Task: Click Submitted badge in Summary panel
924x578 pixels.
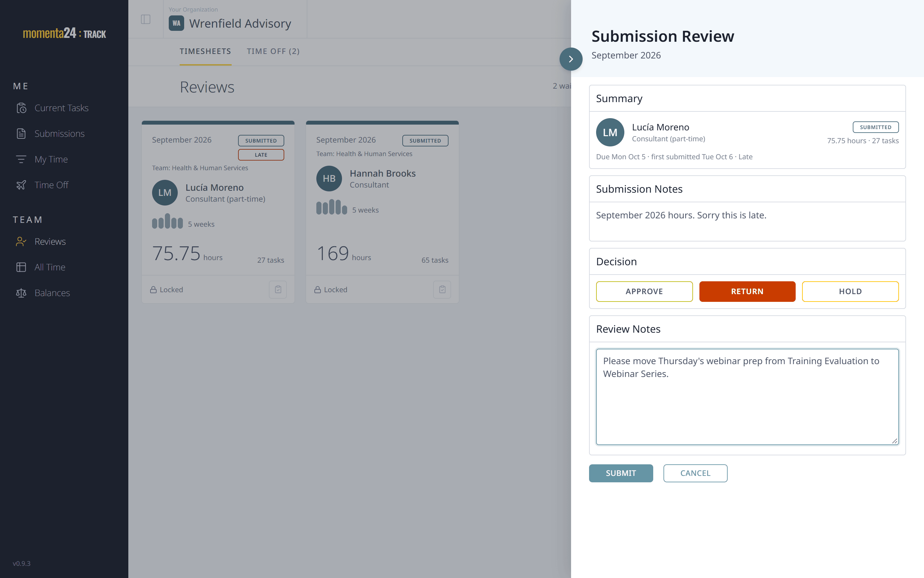Action: 876,127
